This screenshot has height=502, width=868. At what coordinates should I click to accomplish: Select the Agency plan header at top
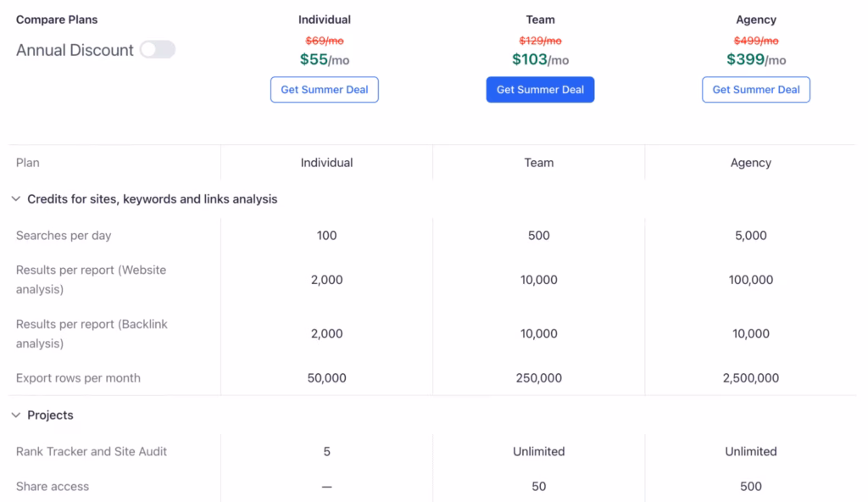click(756, 20)
